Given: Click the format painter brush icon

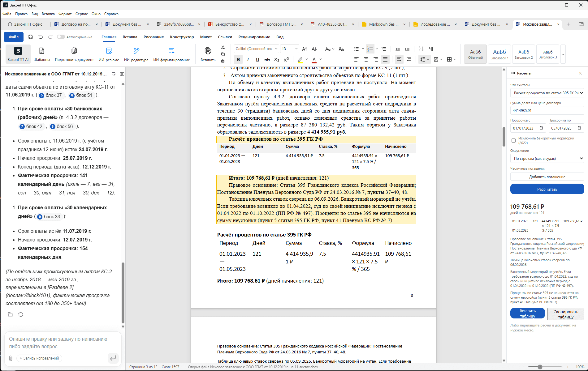Looking at the screenshot, I should [223, 61].
